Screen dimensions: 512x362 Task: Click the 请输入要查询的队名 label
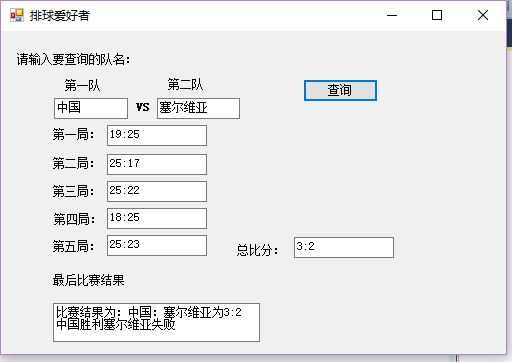[x=73, y=60]
